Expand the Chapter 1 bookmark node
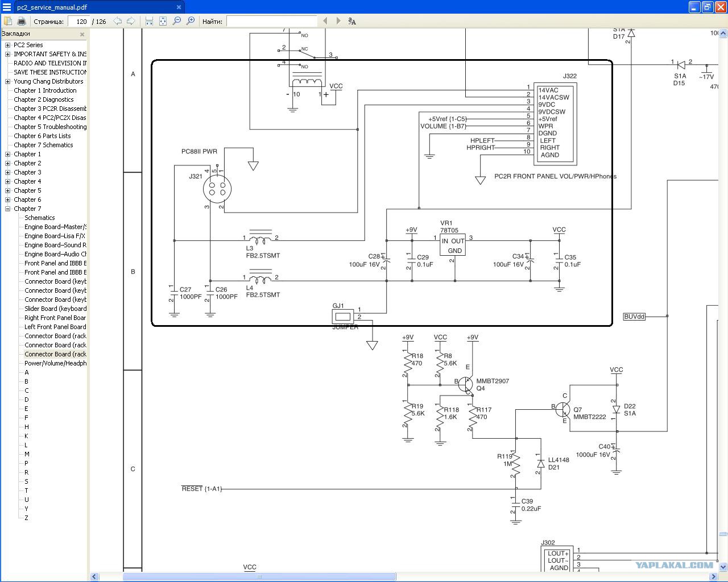 pyautogui.click(x=7, y=154)
